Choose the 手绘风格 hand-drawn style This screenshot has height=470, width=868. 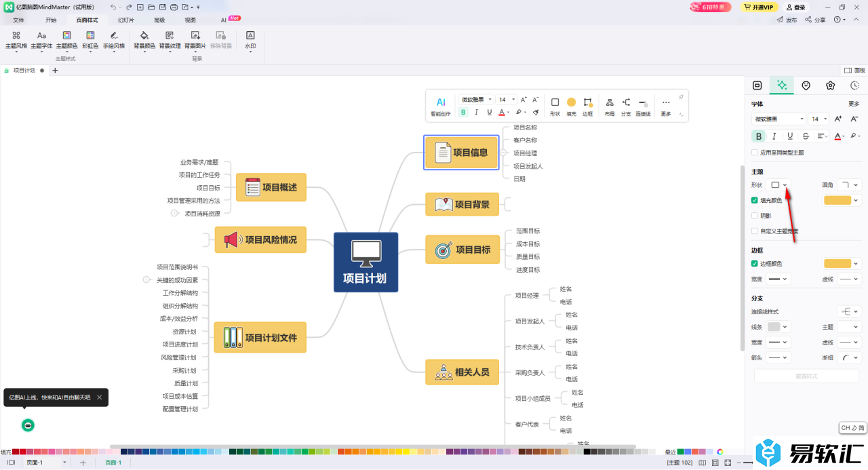[114, 40]
